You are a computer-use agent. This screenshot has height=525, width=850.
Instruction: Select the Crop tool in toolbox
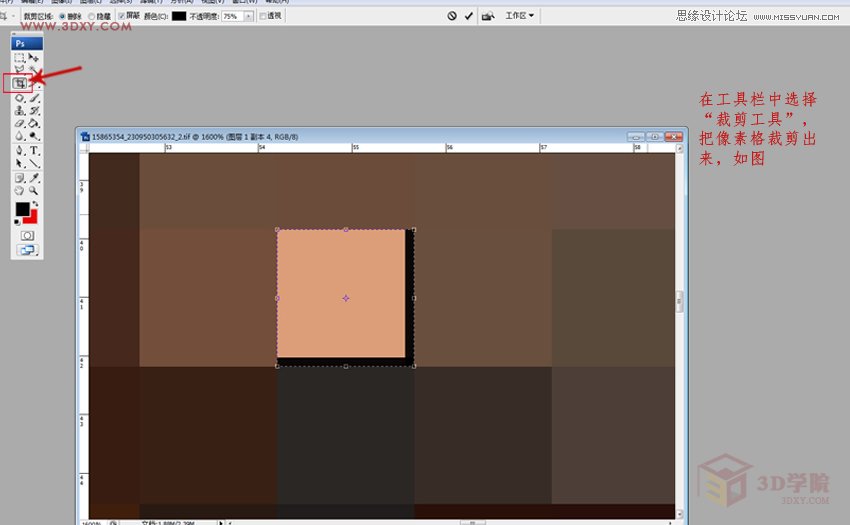pyautogui.click(x=20, y=84)
